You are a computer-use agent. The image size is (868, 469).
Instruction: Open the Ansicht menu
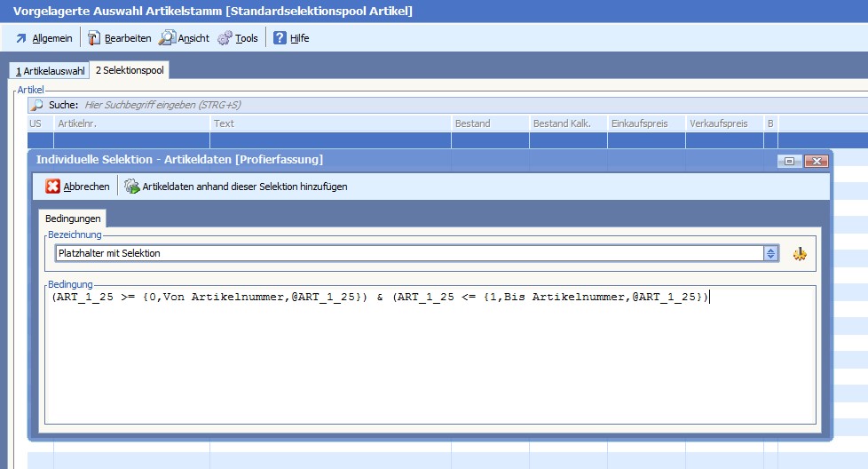pyautogui.click(x=185, y=38)
